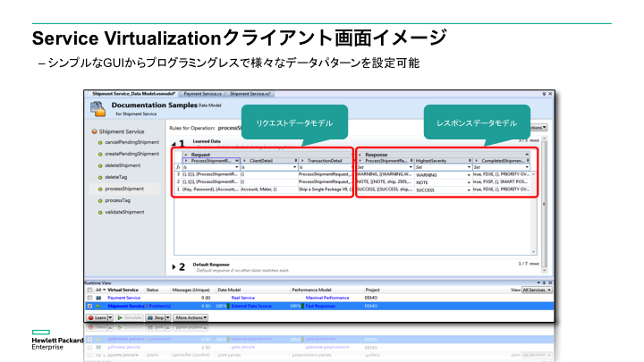The image size is (644, 362).
Task: Switch to the Shipment Service_Data Model.vsmodel tab
Action: 133,94
